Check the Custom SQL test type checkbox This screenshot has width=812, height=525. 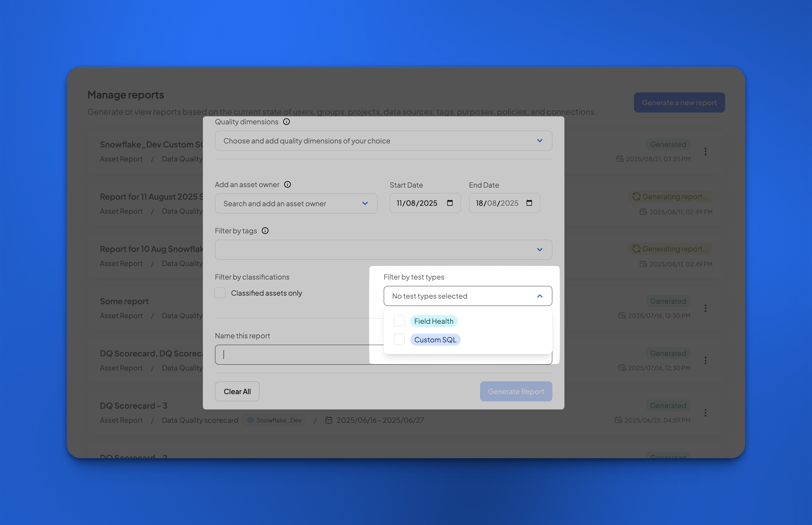[399, 340]
